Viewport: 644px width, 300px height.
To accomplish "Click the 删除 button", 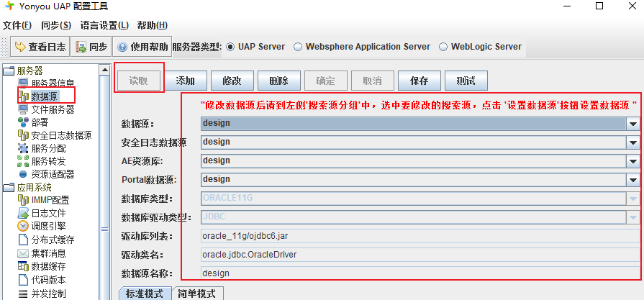I will click(279, 81).
